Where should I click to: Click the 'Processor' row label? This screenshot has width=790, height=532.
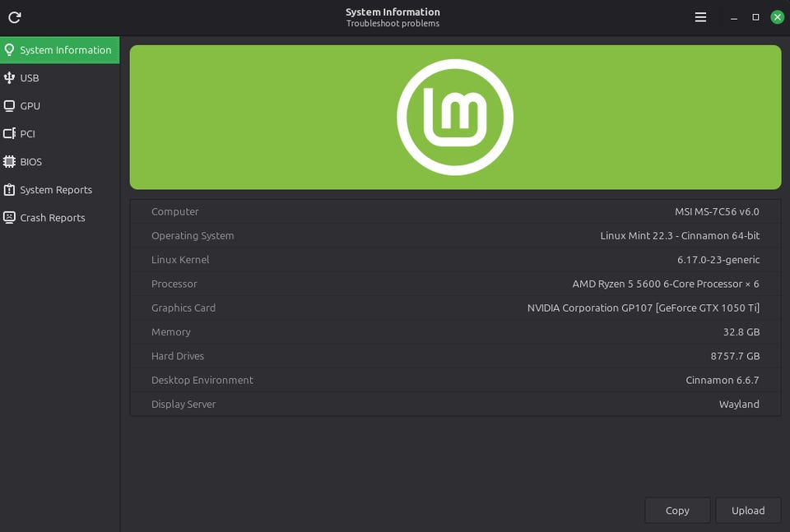click(174, 284)
